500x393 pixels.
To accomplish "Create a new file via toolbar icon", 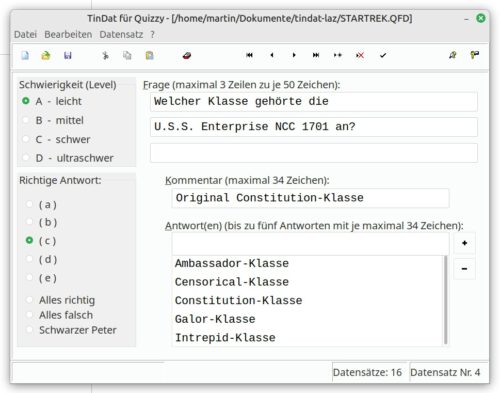I will (x=25, y=55).
